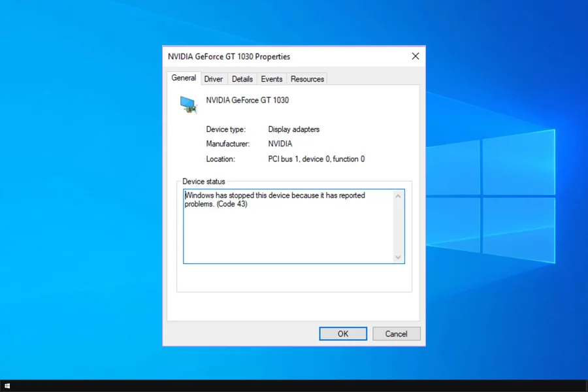The width and height of the screenshot is (588, 392).
Task: Switch to the Driver tab
Action: point(214,79)
